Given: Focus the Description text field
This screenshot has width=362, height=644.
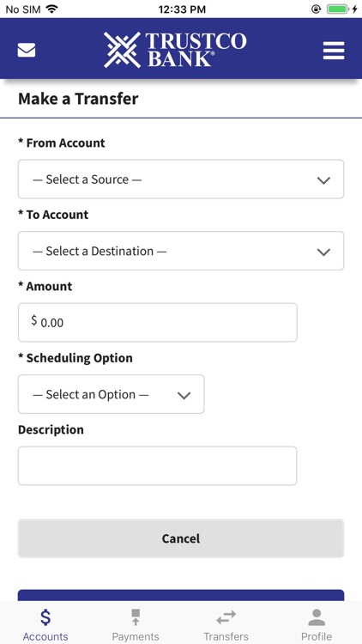Looking at the screenshot, I should tap(158, 465).
